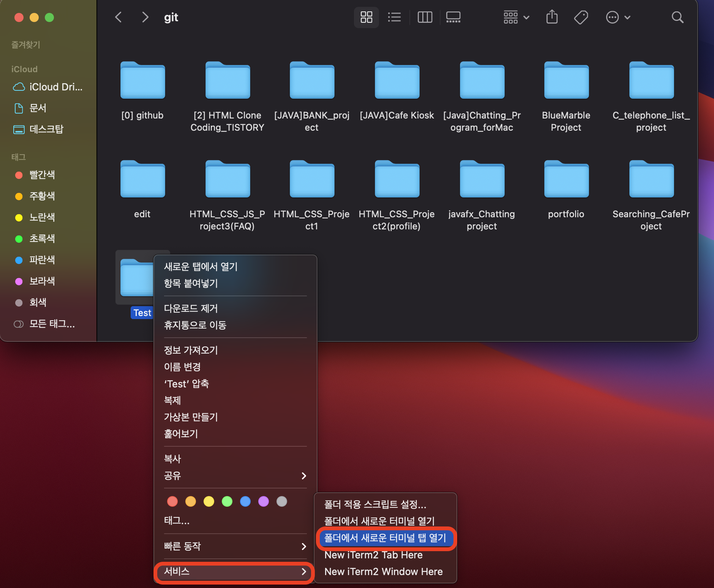714x588 pixels.
Task: Click the Test folder name label
Action: tap(142, 313)
